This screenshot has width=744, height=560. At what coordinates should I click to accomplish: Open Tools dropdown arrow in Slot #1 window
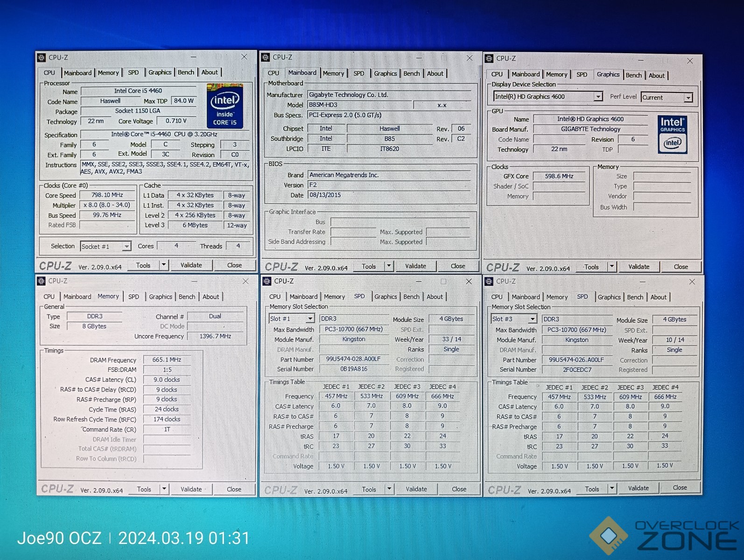389,489
